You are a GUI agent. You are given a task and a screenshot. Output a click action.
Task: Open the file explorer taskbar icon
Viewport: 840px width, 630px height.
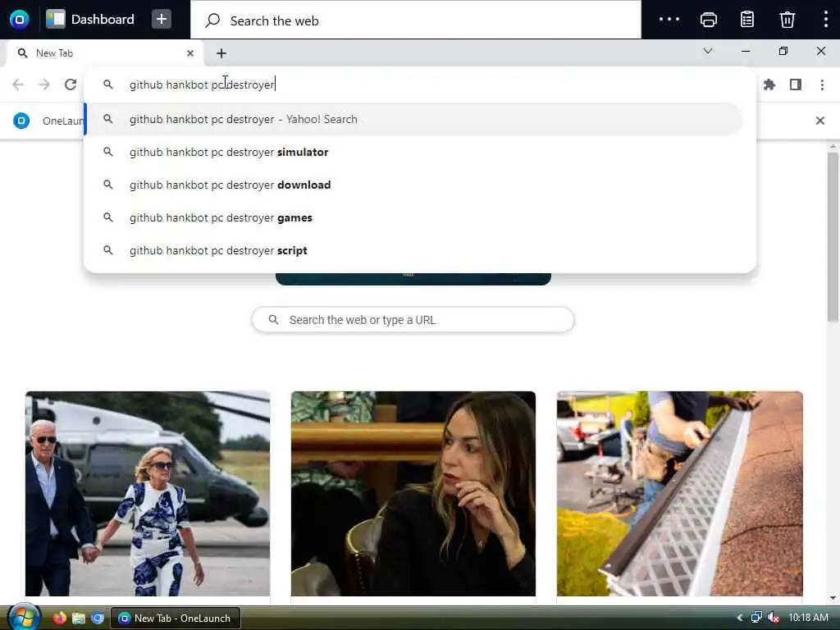pyautogui.click(x=79, y=618)
